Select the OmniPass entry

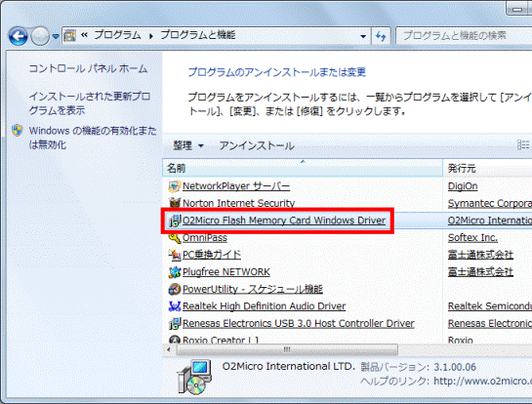coord(205,238)
